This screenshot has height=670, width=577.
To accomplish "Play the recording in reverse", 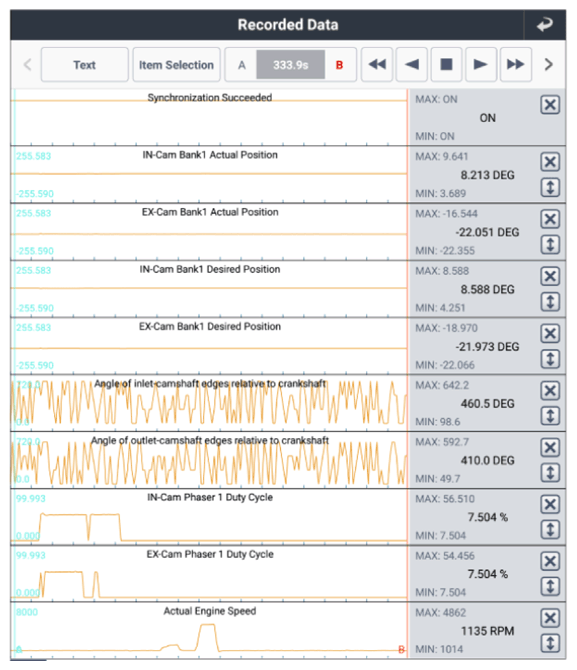I will (412, 65).
